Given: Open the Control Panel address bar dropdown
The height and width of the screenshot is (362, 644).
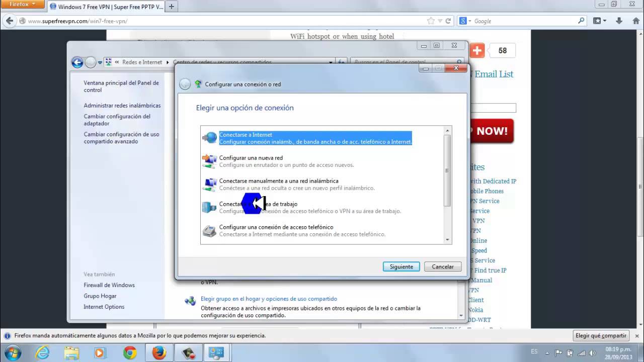Looking at the screenshot, I should coord(331,63).
